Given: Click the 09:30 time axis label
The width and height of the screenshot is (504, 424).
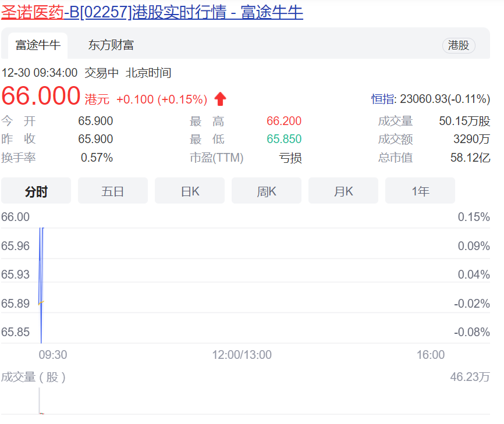Looking at the screenshot, I should click(x=53, y=355).
